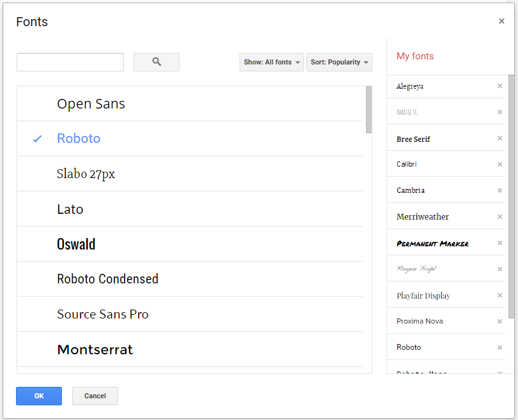Remove Calibri from My fonts
This screenshot has height=420, width=518.
[x=499, y=164]
